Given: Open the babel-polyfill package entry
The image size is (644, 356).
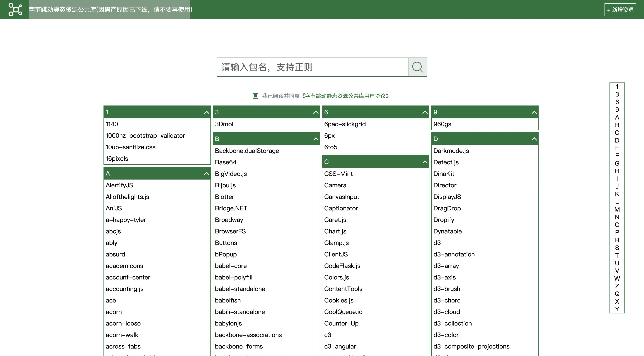Looking at the screenshot, I should (x=233, y=277).
